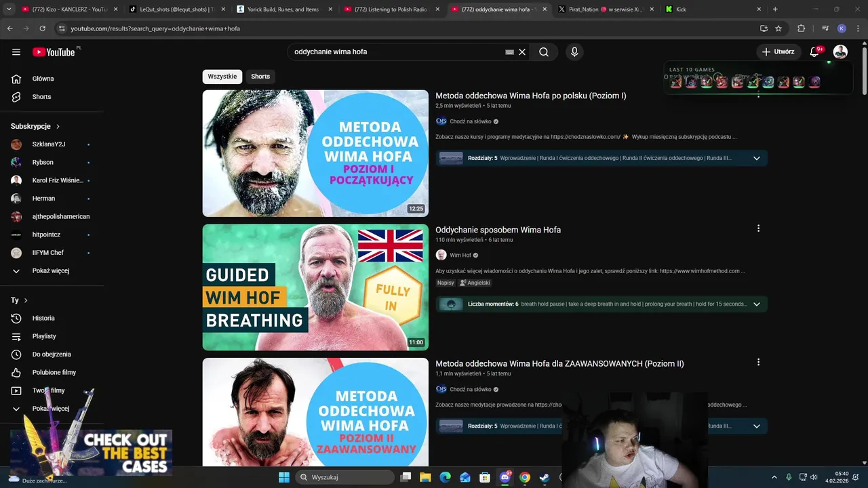This screenshot has height=488, width=868.
Task: Expand the Ty section arrow
Action: 26,300
